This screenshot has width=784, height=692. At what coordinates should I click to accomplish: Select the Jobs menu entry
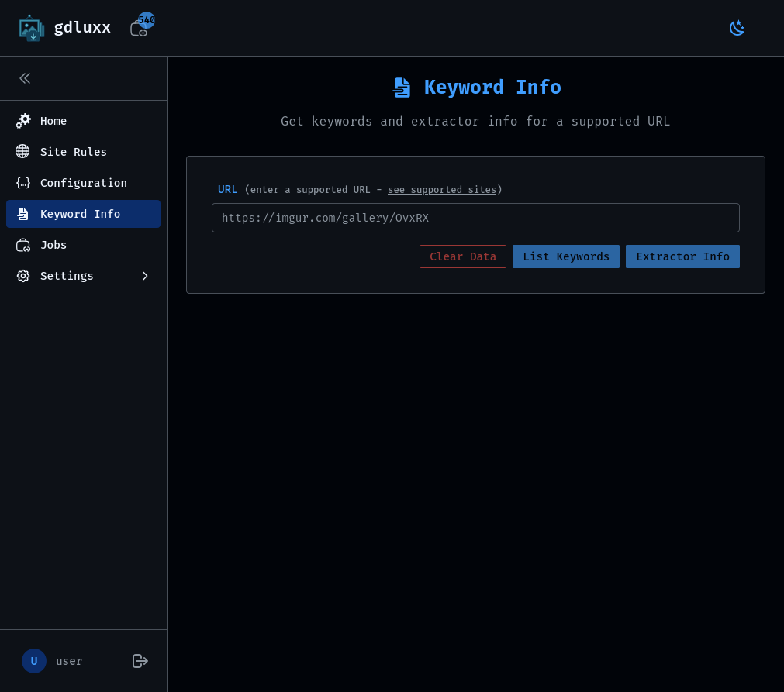(54, 245)
